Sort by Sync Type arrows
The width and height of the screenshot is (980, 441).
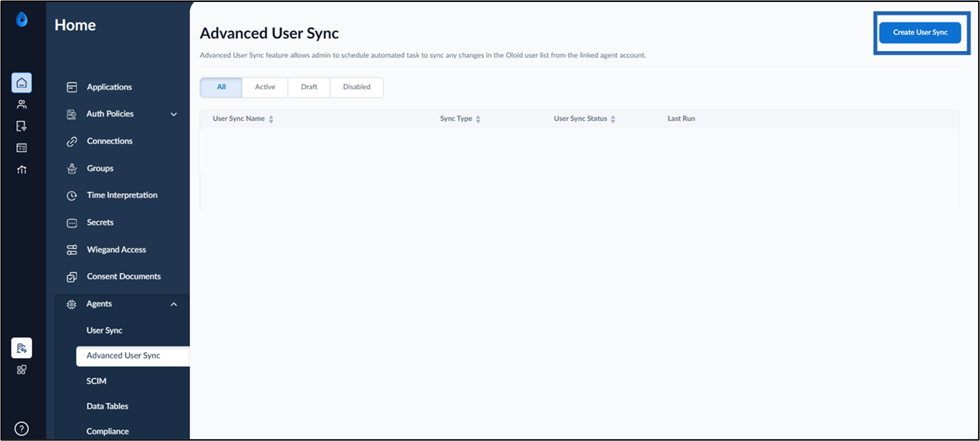pyautogui.click(x=478, y=119)
